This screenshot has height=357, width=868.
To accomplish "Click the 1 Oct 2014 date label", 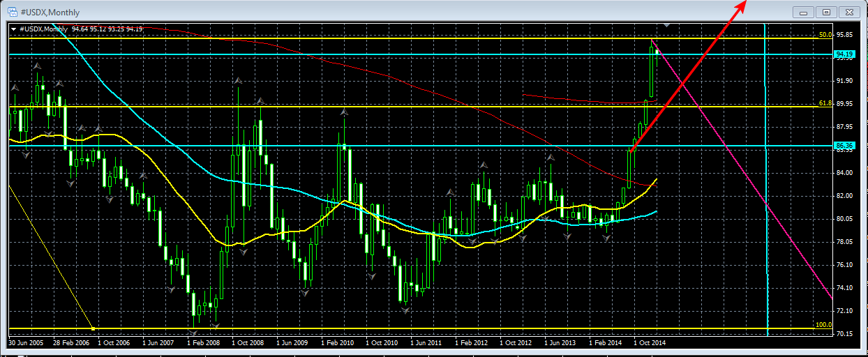I will point(650,343).
